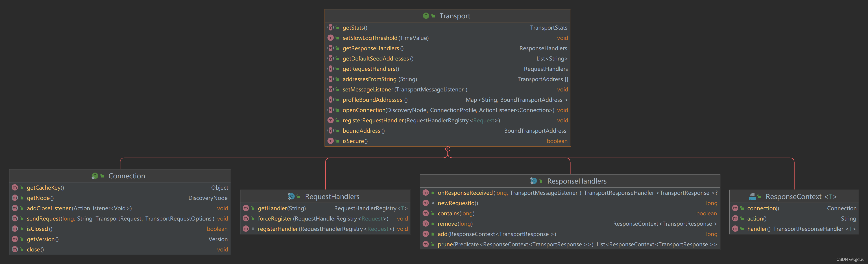
Task: Click method icon of registerHandler row
Action: 246,229
